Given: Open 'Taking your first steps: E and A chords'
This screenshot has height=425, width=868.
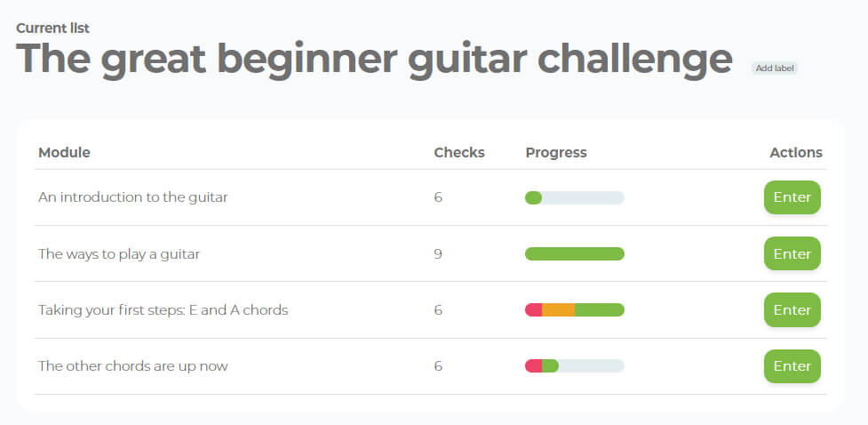Looking at the screenshot, I should pos(163,310).
